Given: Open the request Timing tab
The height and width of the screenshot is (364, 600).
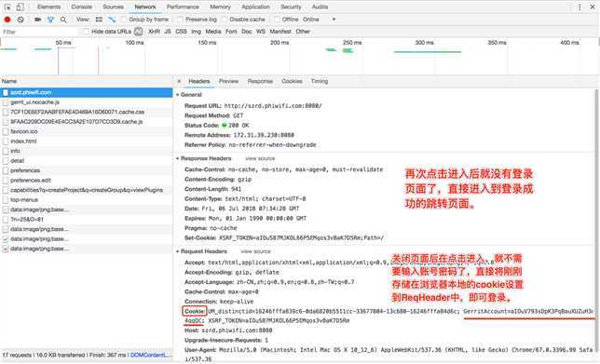Looking at the screenshot, I should (x=320, y=81).
